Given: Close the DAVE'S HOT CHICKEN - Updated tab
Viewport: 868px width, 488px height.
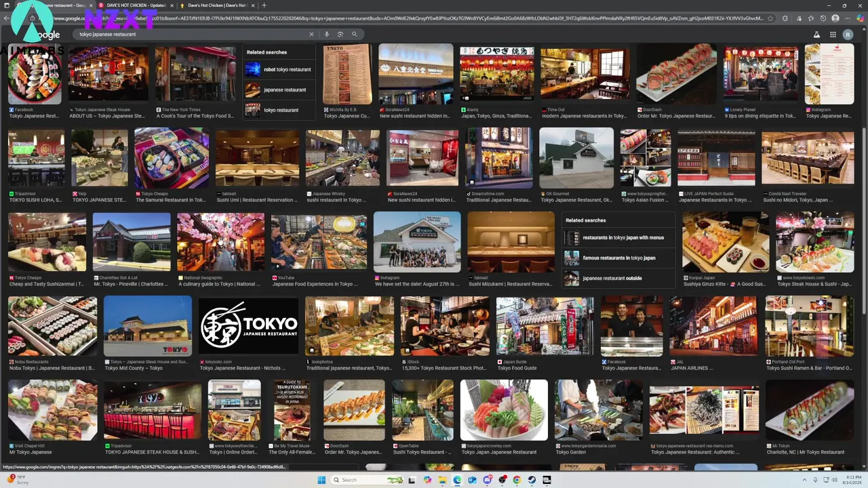Looking at the screenshot, I should coord(171,5).
